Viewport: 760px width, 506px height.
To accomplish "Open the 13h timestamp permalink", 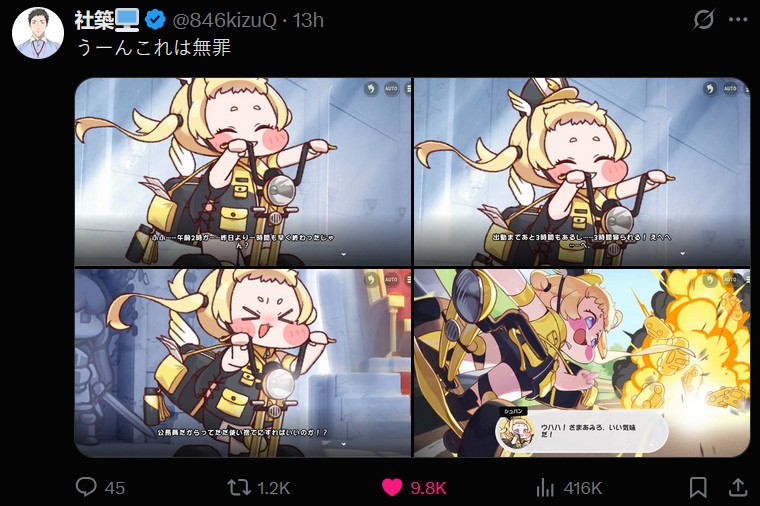I will [308, 20].
